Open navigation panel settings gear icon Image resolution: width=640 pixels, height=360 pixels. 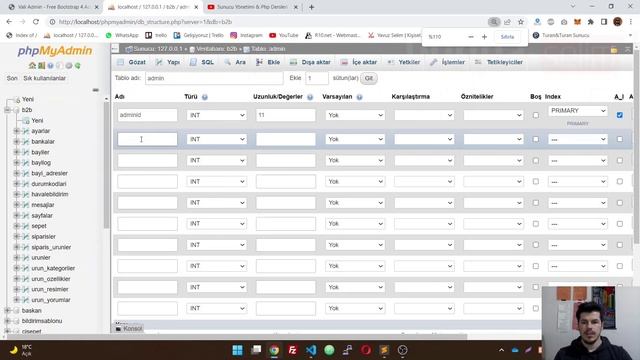tap(69, 65)
